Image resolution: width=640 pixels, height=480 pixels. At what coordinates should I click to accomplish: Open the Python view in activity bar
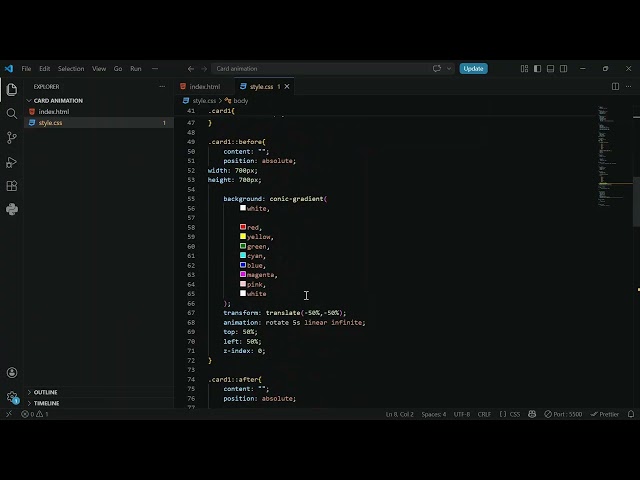pos(12,209)
